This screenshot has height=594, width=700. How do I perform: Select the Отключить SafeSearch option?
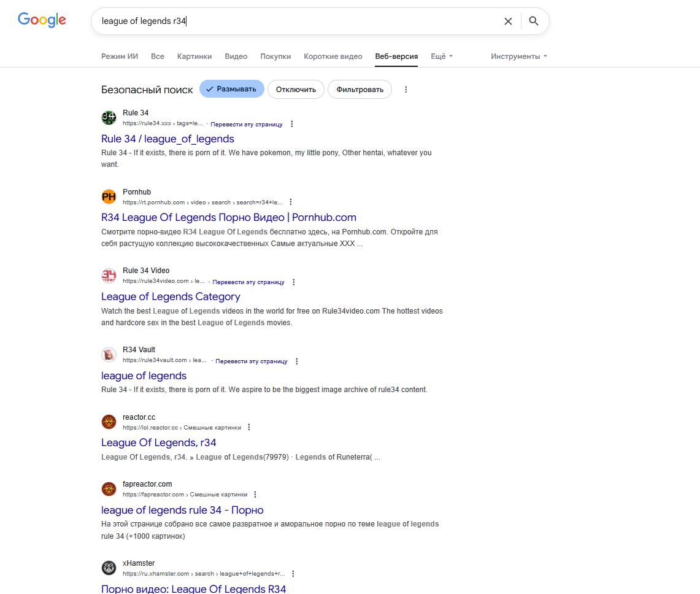pyautogui.click(x=296, y=90)
